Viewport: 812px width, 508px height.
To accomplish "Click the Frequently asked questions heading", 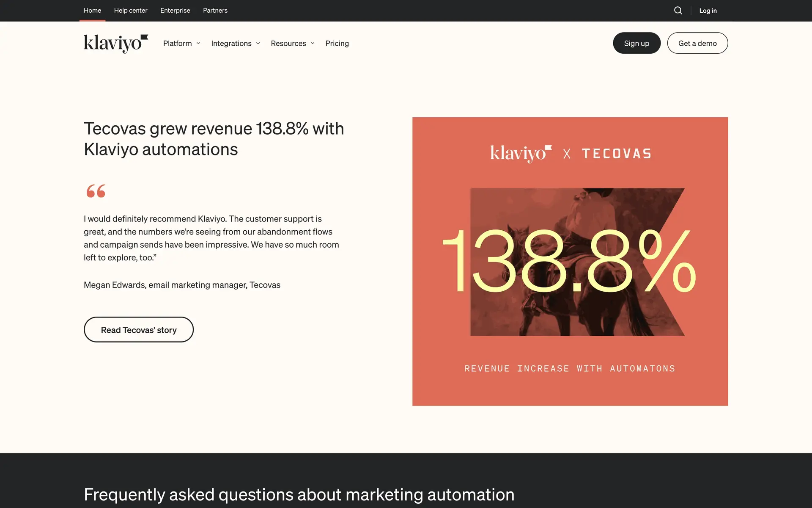I will 299,494.
